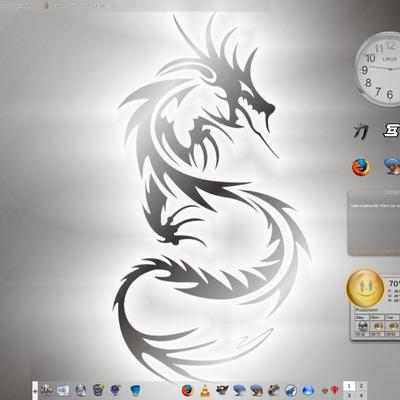
Task: Open VLC media player cone icon
Action: point(205,390)
